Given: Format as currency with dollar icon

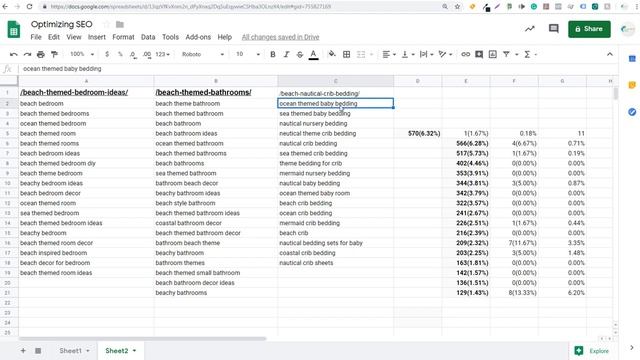Looking at the screenshot, I should point(107,54).
